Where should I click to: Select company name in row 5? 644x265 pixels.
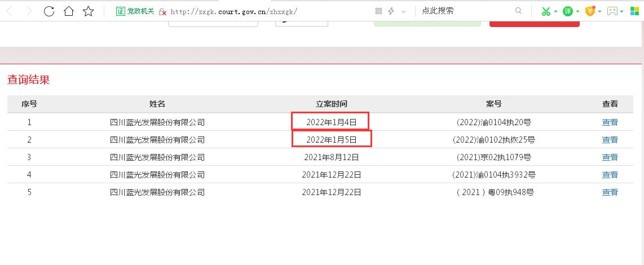157,192
